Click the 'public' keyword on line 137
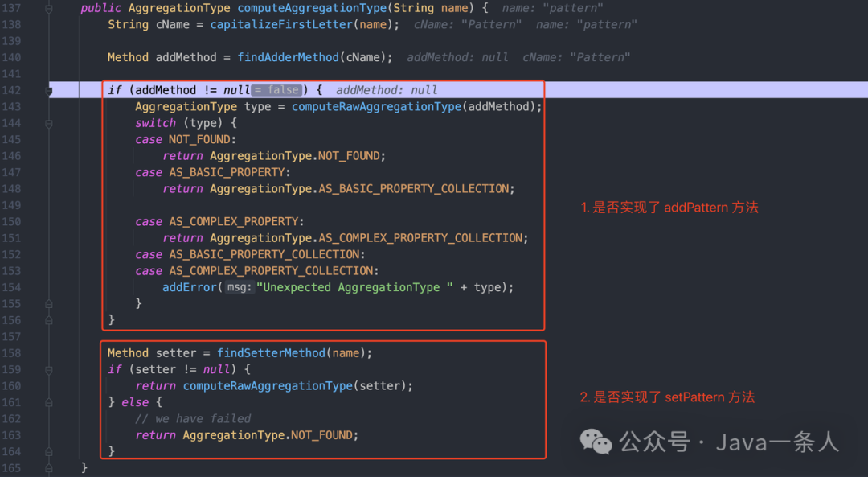Screen dimensions: 868x477 point(100,8)
